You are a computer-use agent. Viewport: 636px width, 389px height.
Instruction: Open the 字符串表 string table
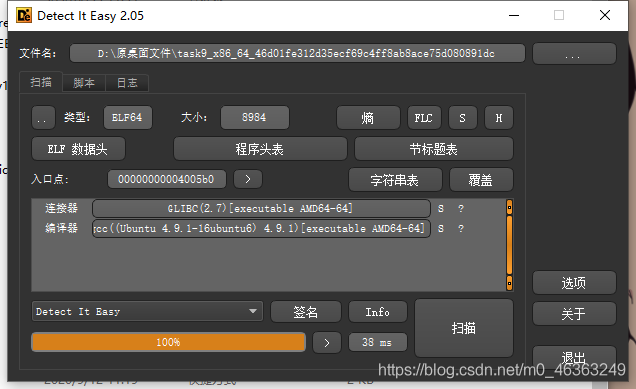click(395, 180)
